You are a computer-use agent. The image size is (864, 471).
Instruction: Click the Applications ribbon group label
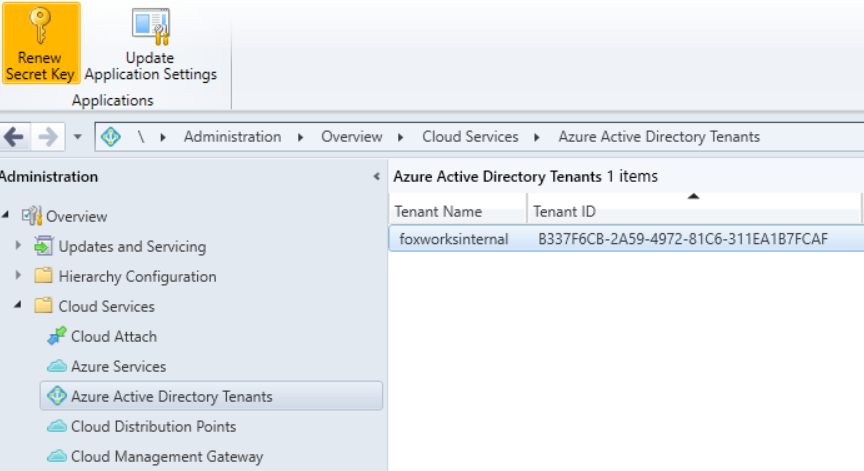tap(112, 100)
